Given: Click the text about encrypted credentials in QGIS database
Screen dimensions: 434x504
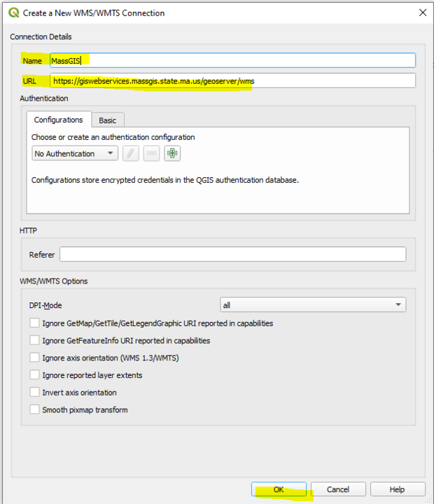Looking at the screenshot, I should point(165,180).
